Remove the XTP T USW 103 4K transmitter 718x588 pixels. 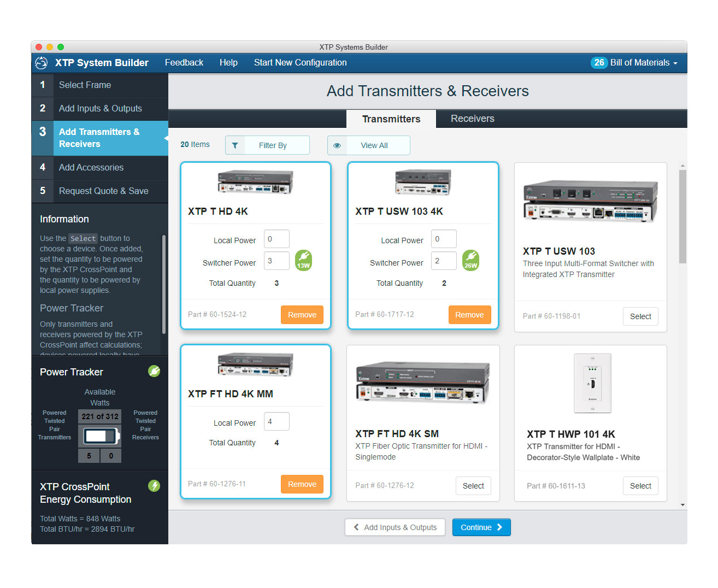470,315
